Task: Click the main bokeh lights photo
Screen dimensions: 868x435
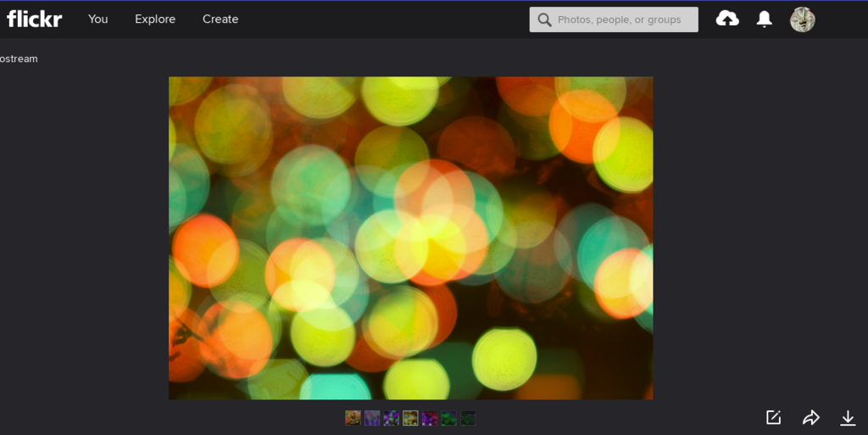Action: click(x=411, y=238)
